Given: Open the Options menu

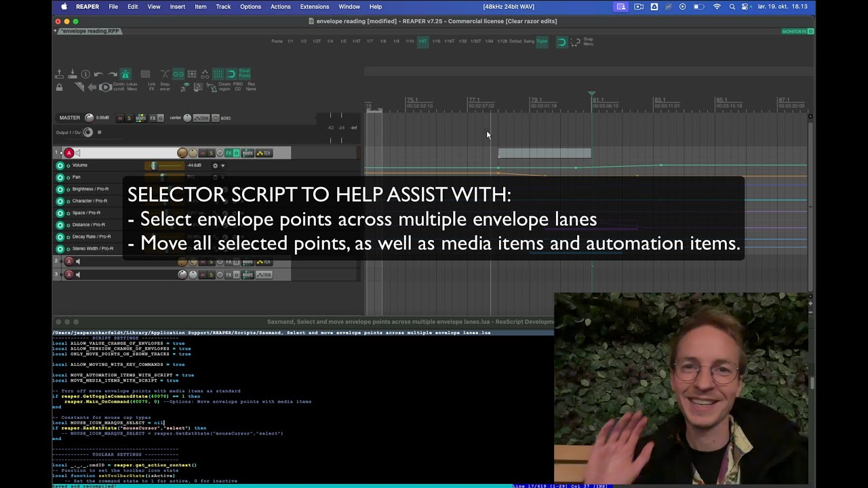Looking at the screenshot, I should [x=250, y=7].
